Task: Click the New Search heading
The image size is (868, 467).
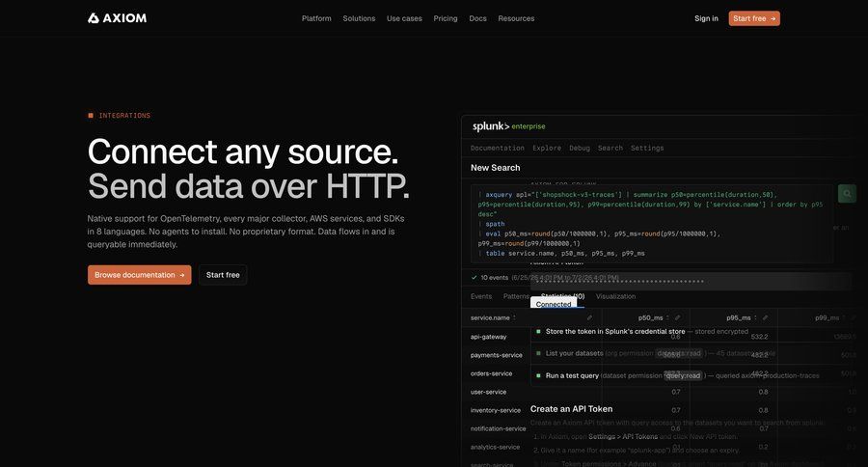Action: [496, 167]
